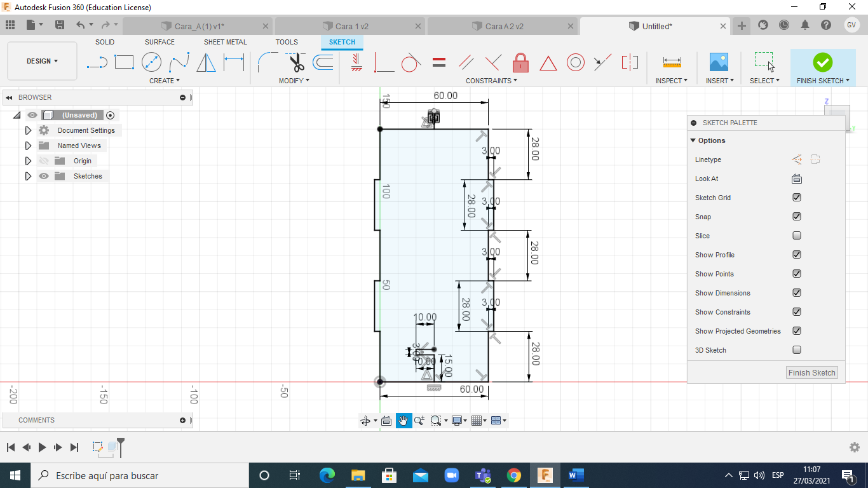
Task: Open the GV user account menu
Action: point(852,25)
